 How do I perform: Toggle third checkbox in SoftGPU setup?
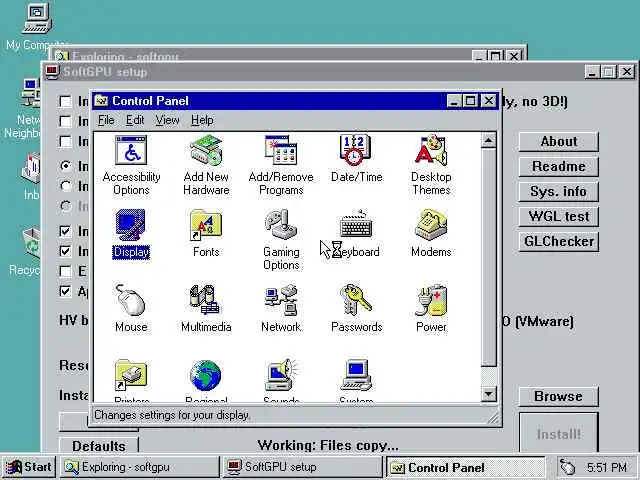pos(65,141)
